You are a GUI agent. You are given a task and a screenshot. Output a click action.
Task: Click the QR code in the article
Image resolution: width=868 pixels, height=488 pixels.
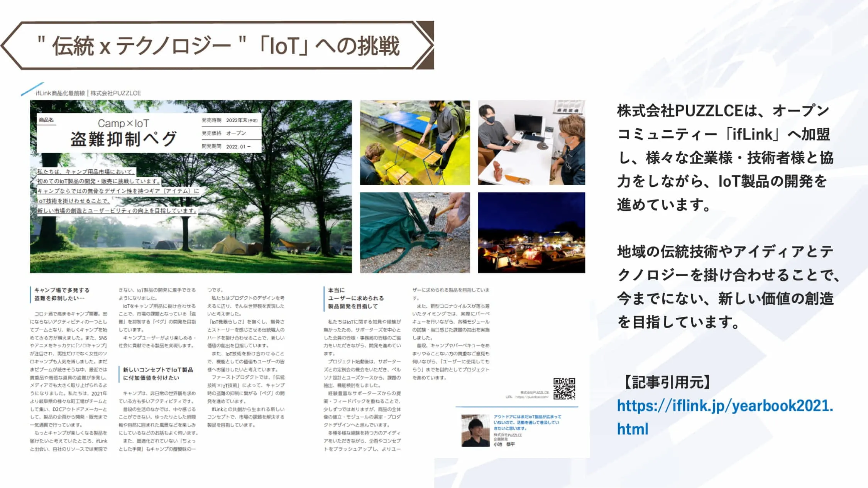coord(564,388)
